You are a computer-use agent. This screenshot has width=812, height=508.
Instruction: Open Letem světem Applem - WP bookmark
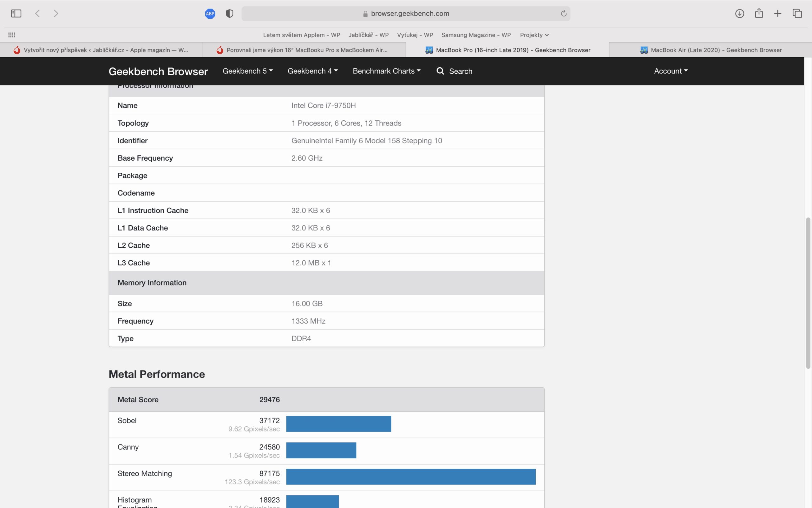[302, 35]
